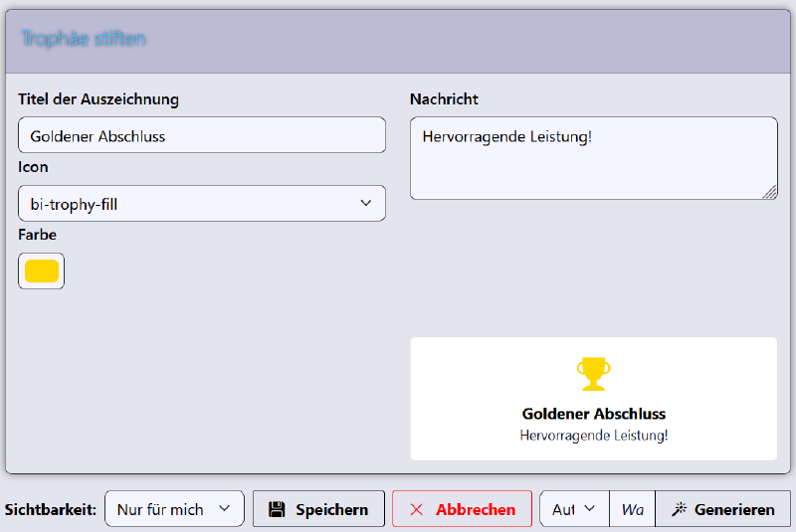This screenshot has width=796, height=532.
Task: Open the yellow Farbe color picker
Action: [41, 270]
